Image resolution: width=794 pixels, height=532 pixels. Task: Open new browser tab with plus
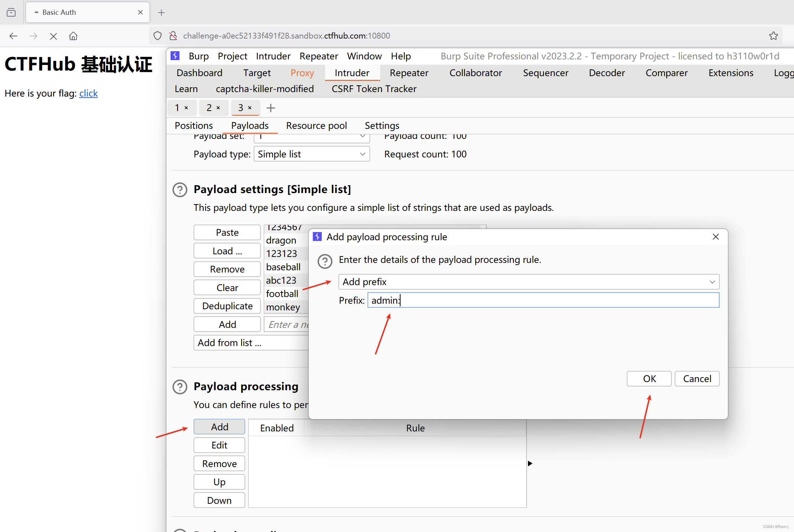161,13
